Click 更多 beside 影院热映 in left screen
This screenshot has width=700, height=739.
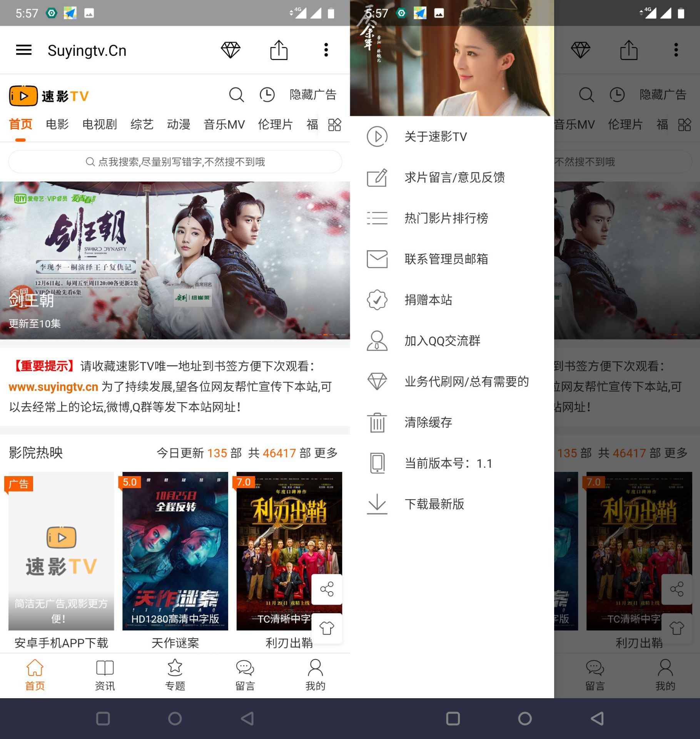pyautogui.click(x=326, y=453)
